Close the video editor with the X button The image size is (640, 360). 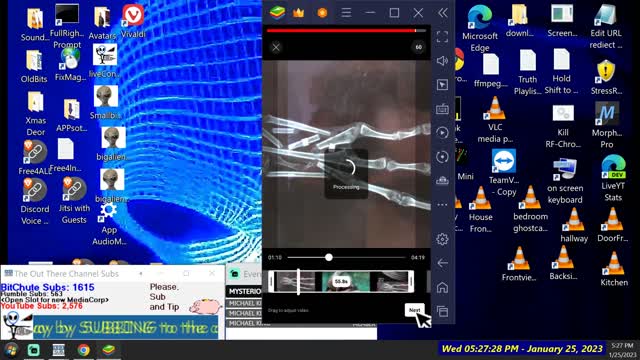tap(276, 47)
